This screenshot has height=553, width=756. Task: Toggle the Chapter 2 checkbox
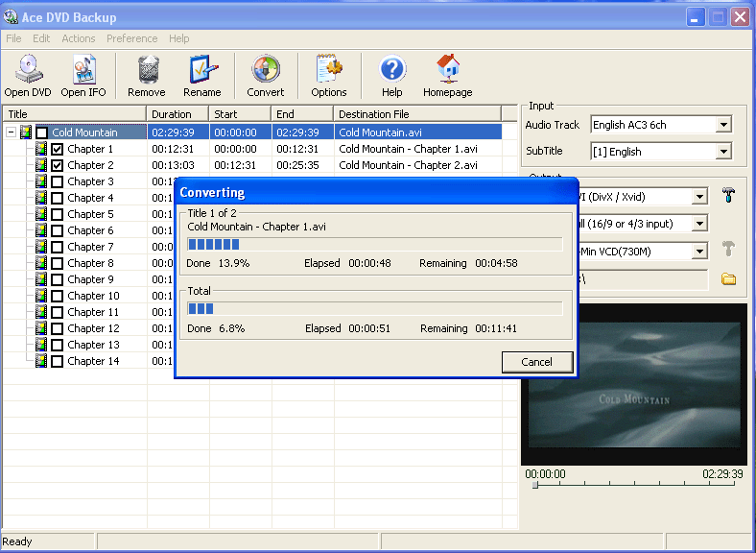pos(58,166)
